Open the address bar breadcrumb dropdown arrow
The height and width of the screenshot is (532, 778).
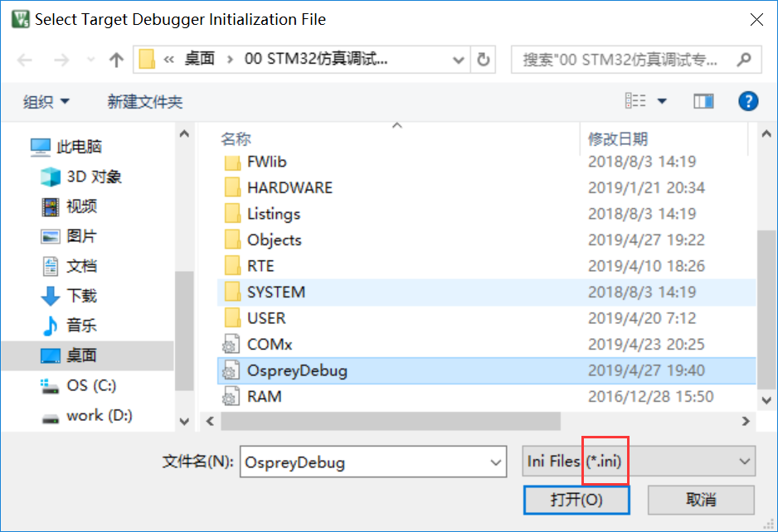459,59
